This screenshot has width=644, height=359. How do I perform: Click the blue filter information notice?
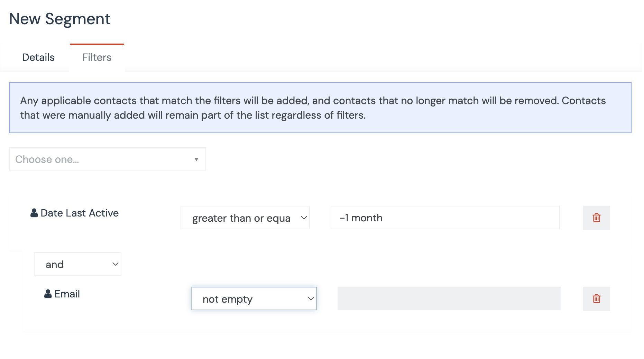point(320,108)
